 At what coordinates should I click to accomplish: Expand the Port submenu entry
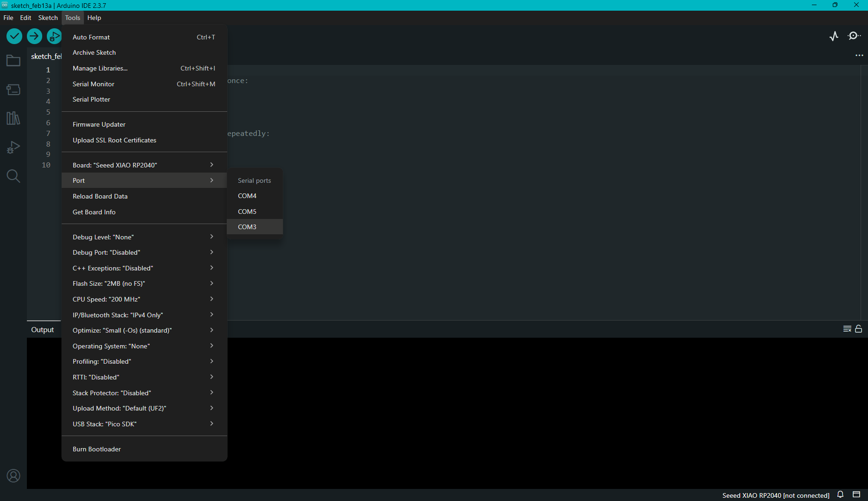[144, 180]
